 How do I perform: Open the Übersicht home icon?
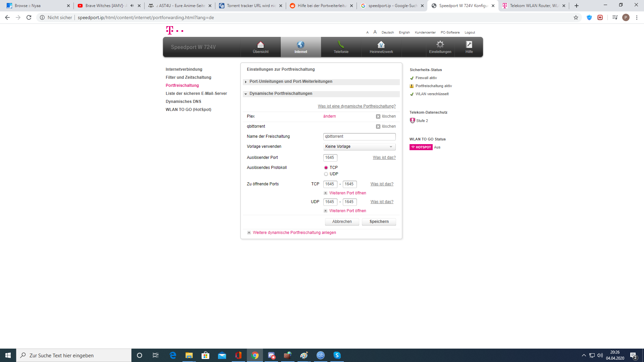261,45
